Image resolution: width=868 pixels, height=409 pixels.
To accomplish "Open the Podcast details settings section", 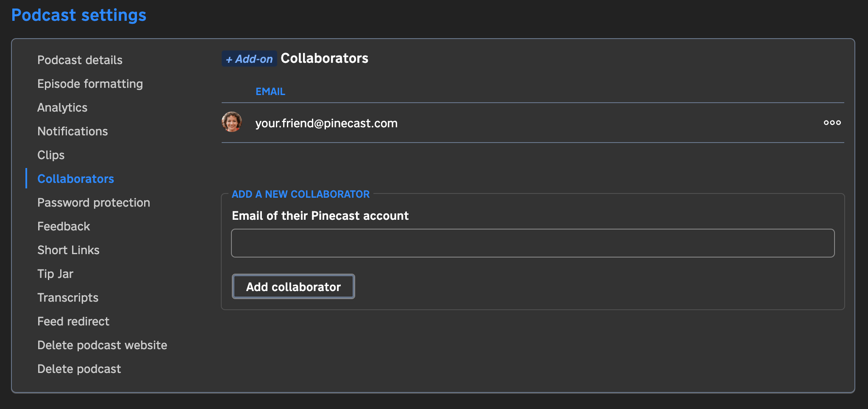I will [80, 60].
